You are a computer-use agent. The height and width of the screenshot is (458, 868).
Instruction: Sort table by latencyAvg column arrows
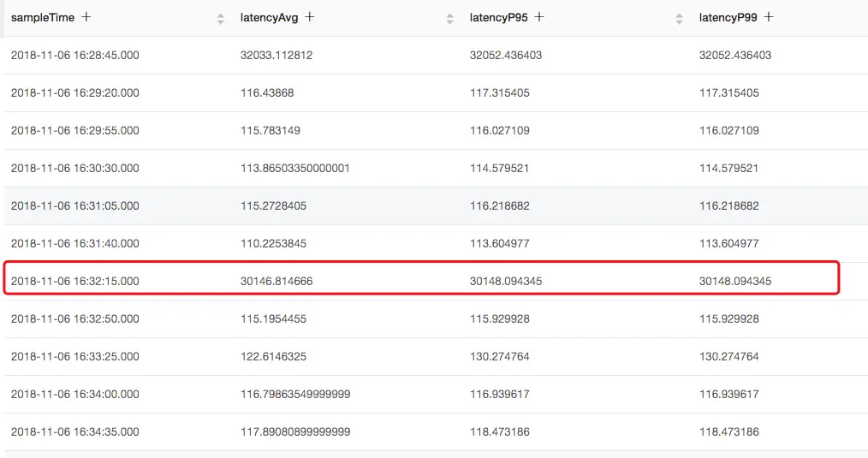[x=449, y=19]
